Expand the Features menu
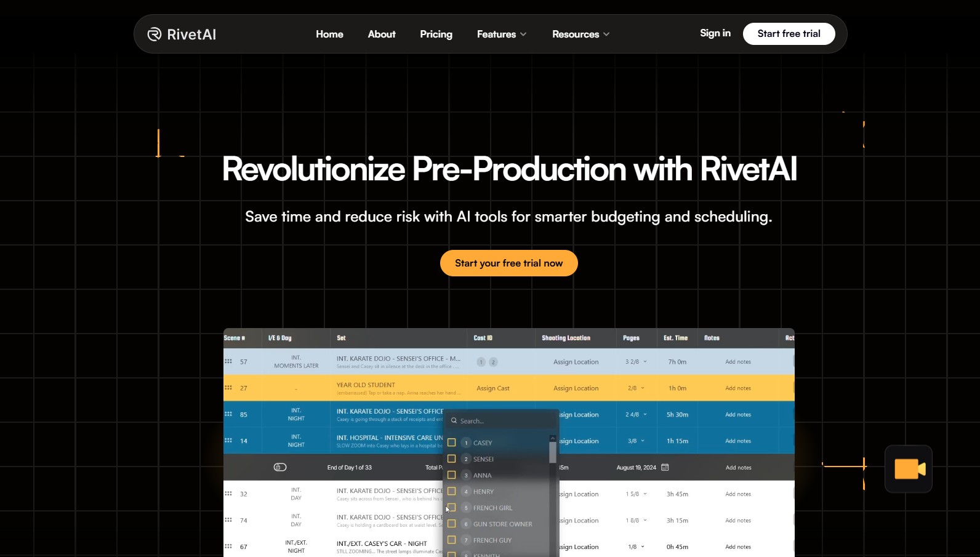The height and width of the screenshot is (557, 980). 502,34
